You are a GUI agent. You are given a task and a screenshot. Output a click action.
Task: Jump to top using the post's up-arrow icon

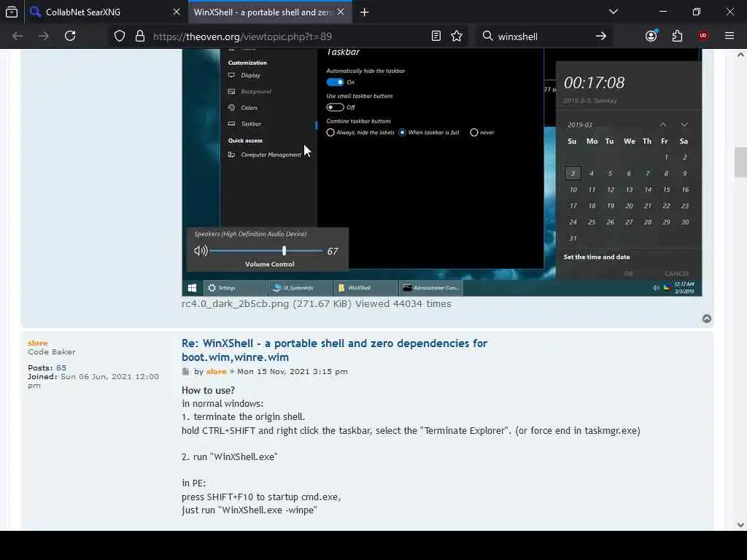click(x=706, y=319)
